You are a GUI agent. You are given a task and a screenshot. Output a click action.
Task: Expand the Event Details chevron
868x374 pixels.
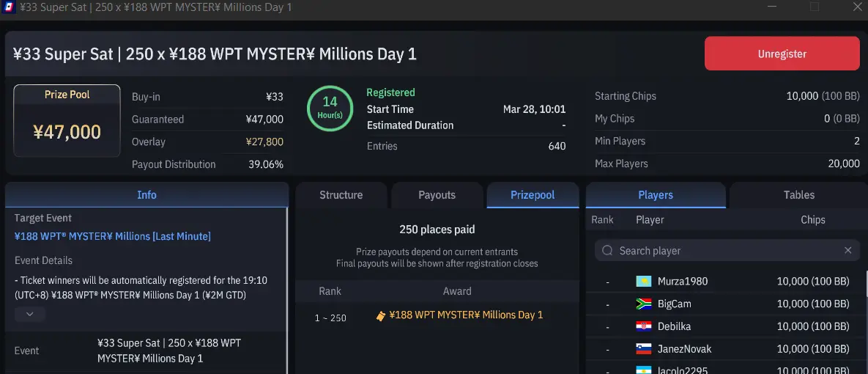click(x=30, y=314)
